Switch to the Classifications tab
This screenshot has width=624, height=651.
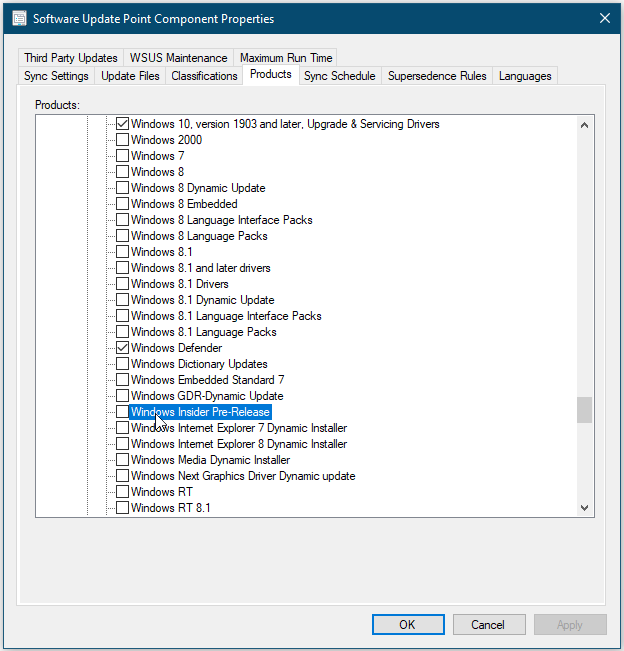[x=204, y=76]
